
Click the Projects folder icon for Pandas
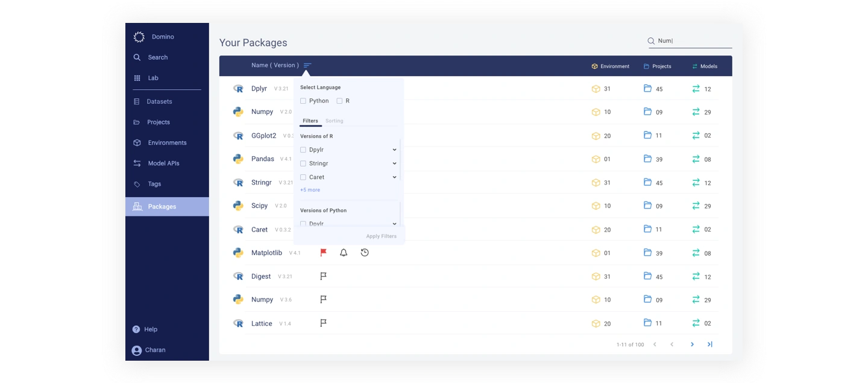tap(647, 159)
